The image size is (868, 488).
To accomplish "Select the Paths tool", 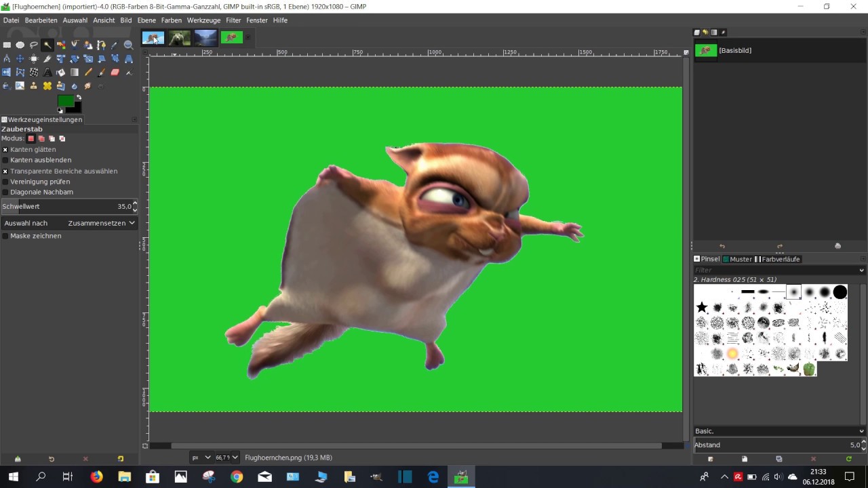I will click(x=102, y=45).
